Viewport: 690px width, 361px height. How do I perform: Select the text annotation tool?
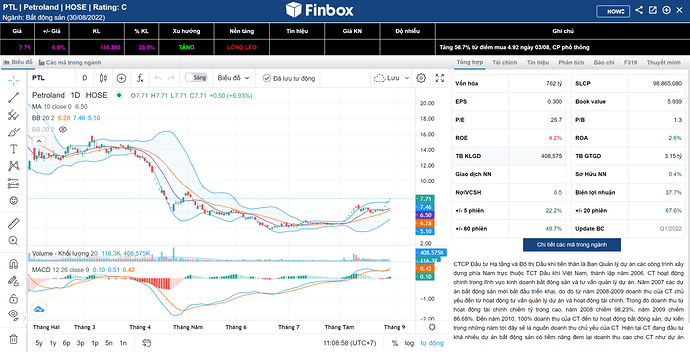tap(14, 149)
